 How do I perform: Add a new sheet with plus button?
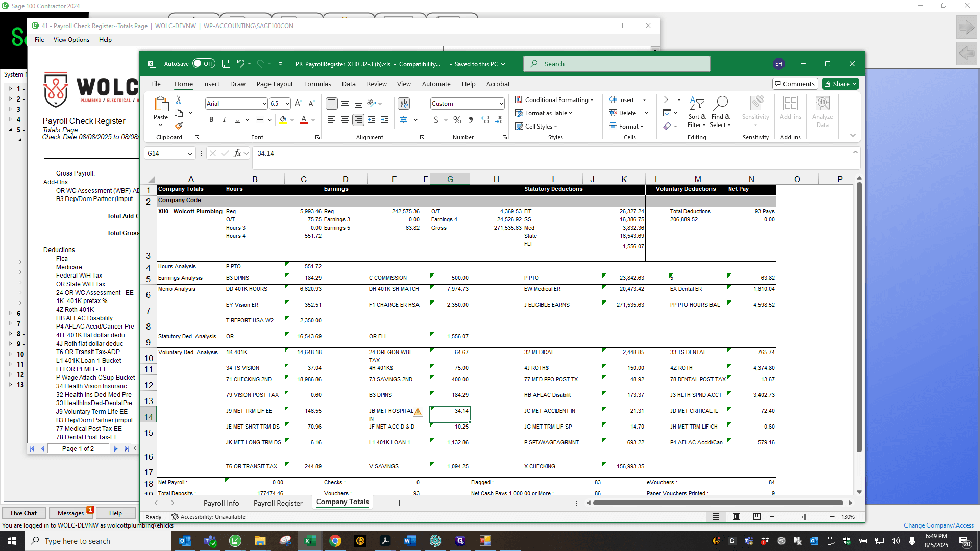[x=399, y=503]
